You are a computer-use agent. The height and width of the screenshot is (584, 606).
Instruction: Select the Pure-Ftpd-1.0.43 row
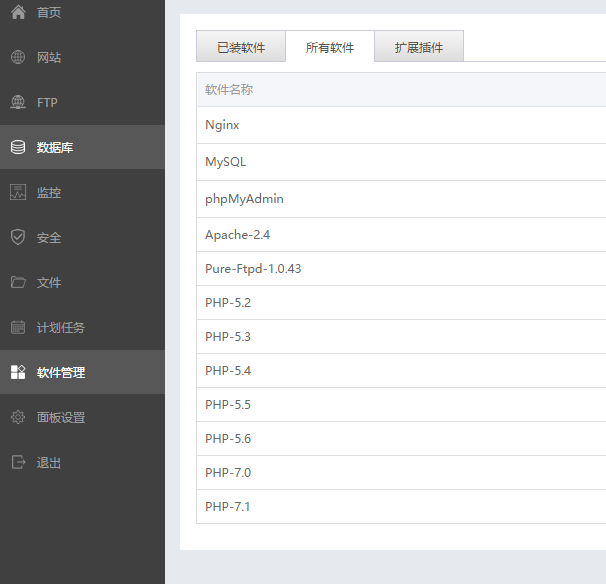point(401,269)
